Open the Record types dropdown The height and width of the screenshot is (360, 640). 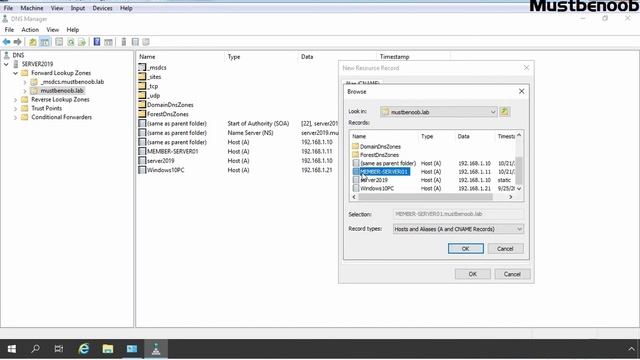click(x=519, y=229)
